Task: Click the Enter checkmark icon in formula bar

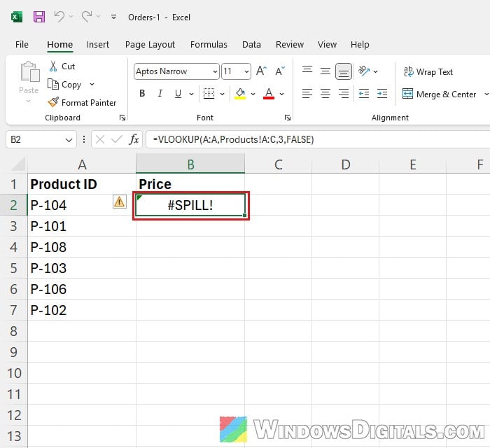Action: pyautogui.click(x=117, y=139)
